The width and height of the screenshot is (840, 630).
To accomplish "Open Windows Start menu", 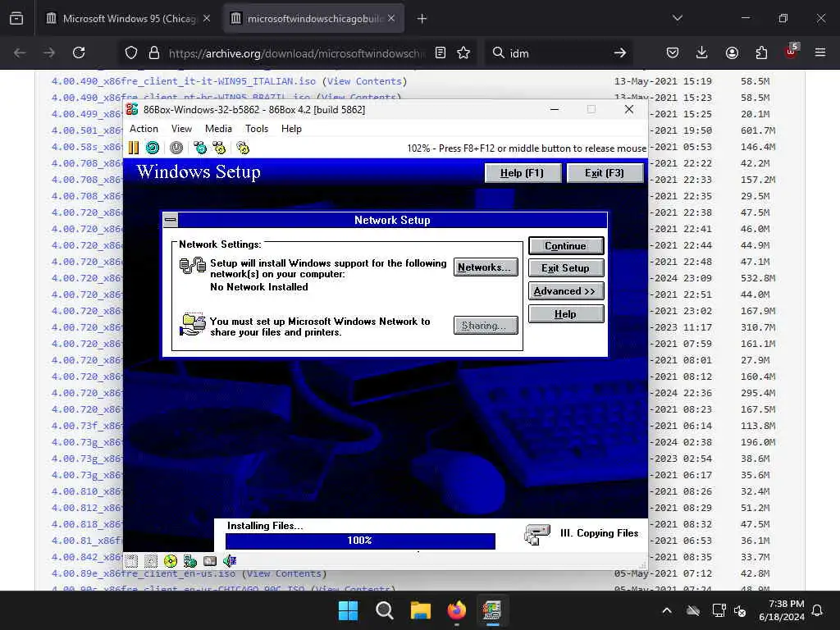I will click(x=348, y=610).
